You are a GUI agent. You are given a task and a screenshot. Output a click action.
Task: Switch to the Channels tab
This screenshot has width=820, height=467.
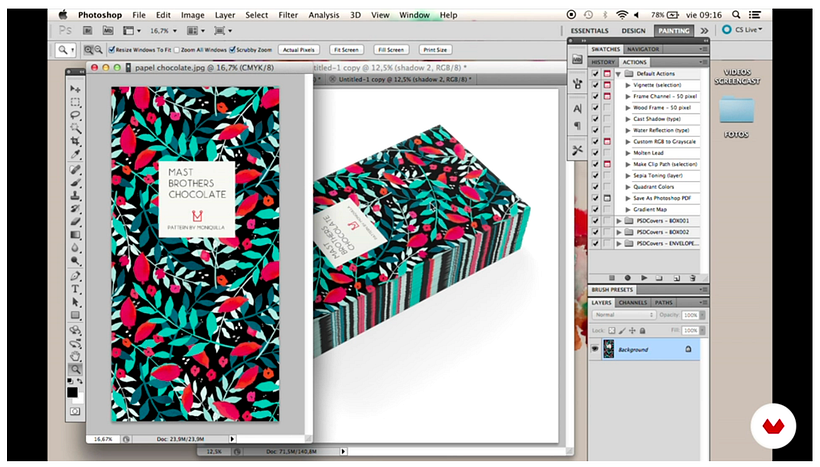[633, 303]
